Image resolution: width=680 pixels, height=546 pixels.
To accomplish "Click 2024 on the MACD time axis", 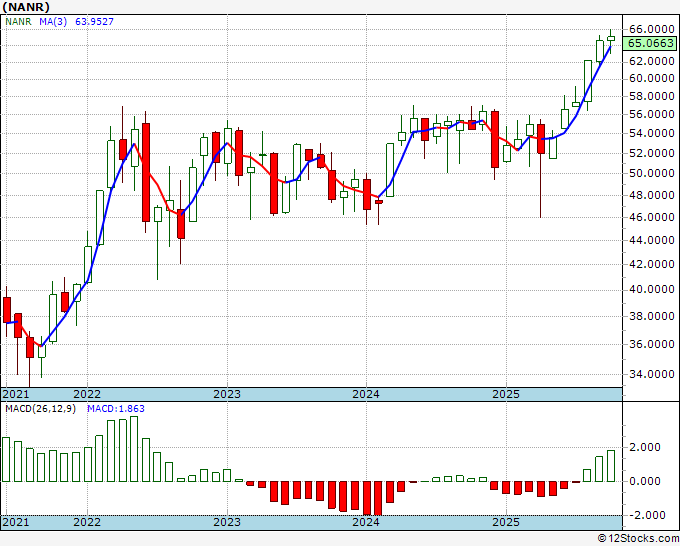I will coord(366,522).
